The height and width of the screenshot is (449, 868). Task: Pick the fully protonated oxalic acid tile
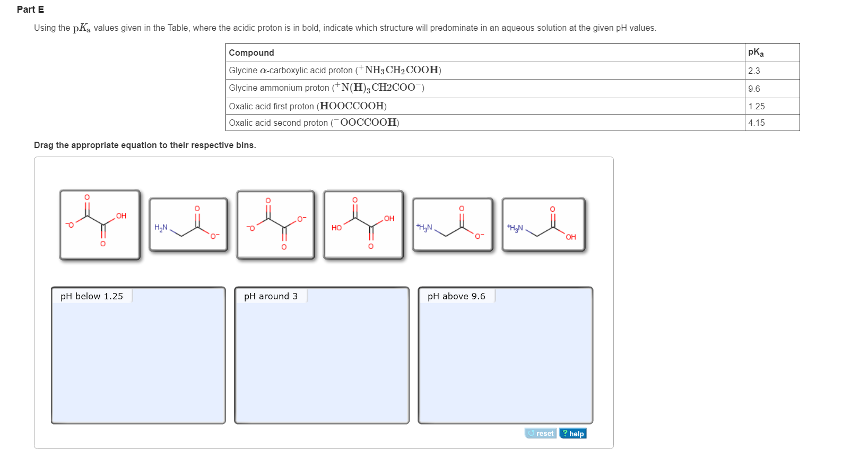363,225
